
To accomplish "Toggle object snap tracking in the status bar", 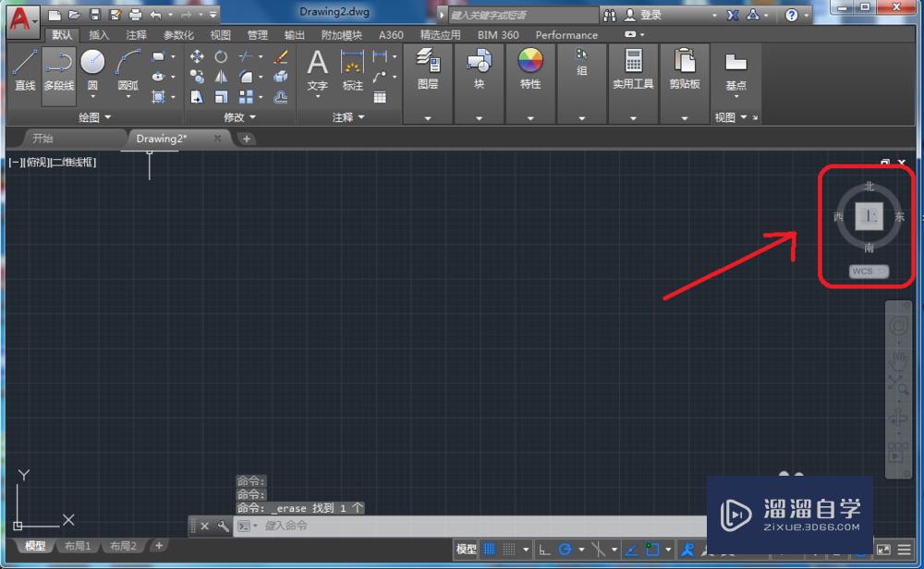I will 631,550.
